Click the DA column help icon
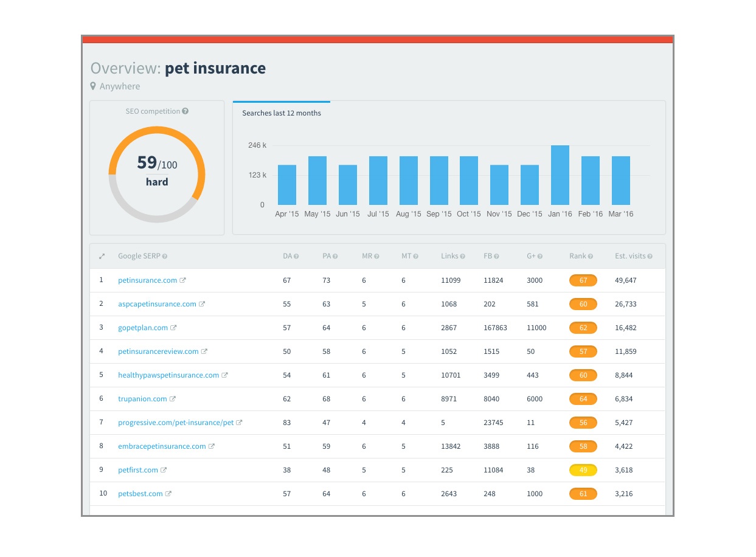The height and width of the screenshot is (557, 756). point(296,257)
